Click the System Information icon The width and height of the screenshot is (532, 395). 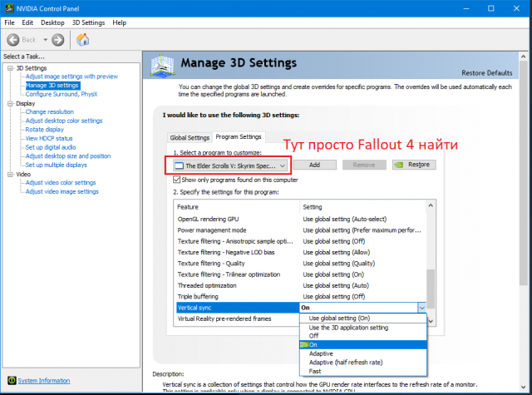click(x=11, y=381)
